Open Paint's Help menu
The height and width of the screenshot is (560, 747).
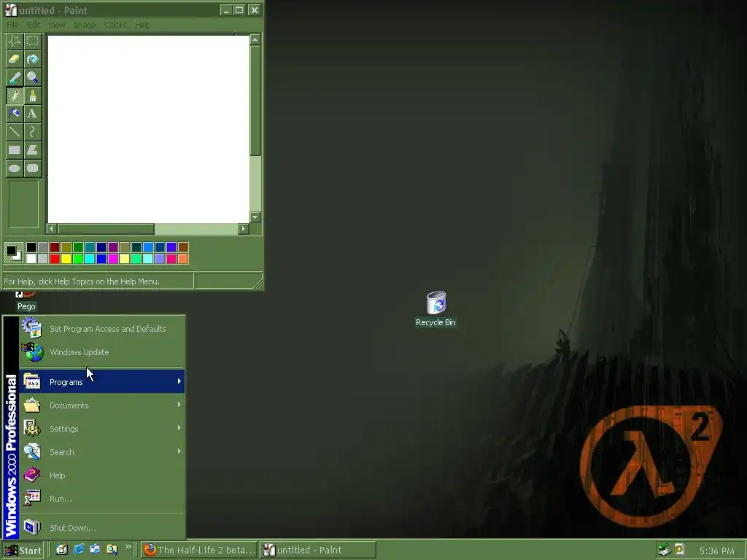tap(142, 25)
